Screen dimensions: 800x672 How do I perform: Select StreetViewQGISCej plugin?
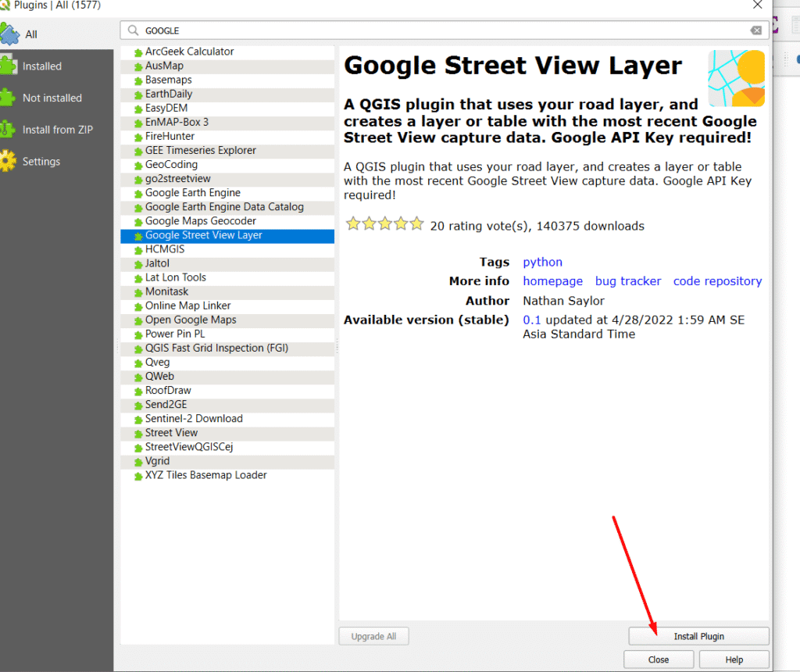tap(227, 447)
